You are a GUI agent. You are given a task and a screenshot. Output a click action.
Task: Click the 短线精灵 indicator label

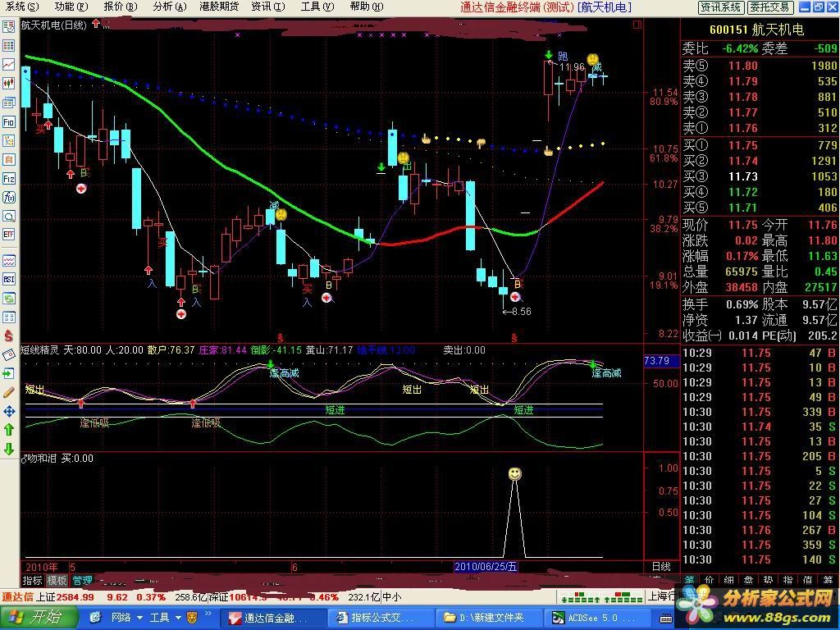click(x=39, y=350)
